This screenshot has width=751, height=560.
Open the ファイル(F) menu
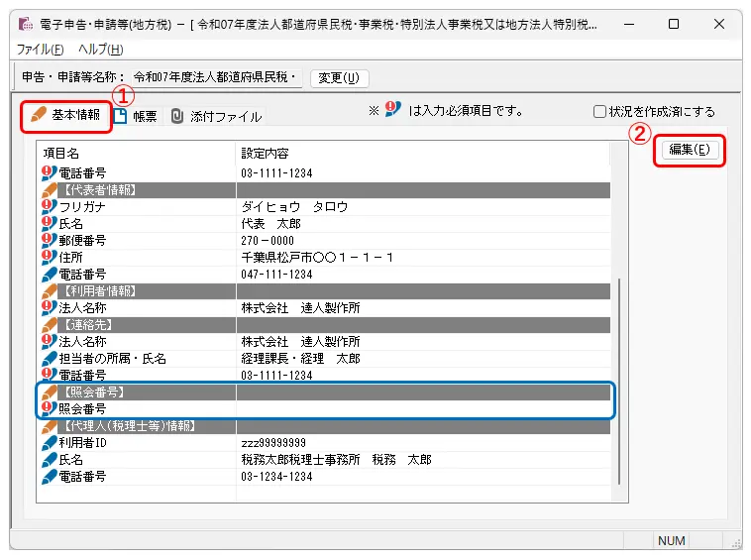click(40, 50)
